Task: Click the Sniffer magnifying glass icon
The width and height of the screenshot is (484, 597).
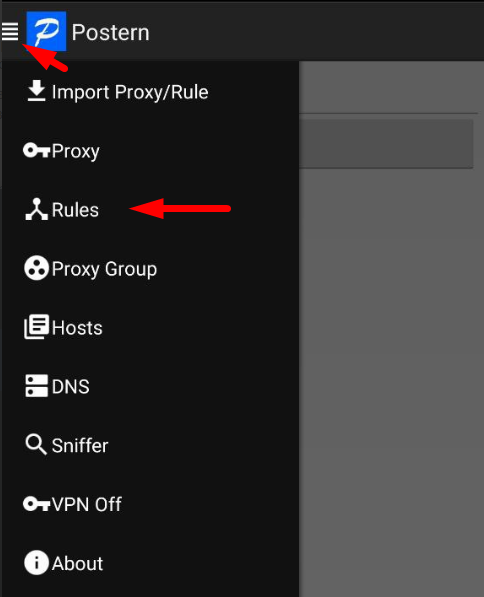Action: click(x=36, y=444)
